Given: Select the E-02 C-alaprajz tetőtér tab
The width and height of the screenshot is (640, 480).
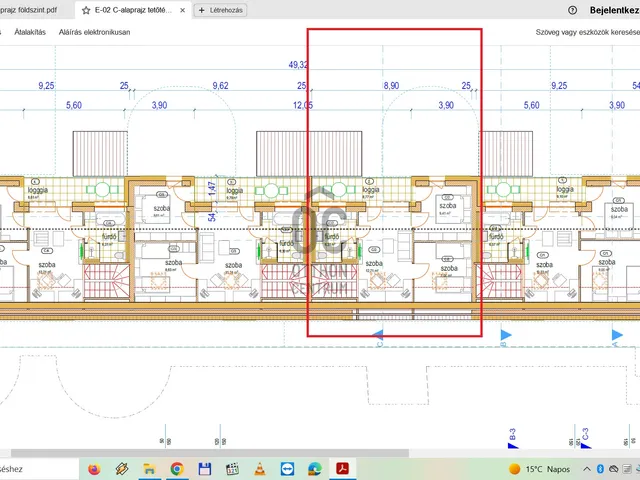Looking at the screenshot, I should (133, 10).
